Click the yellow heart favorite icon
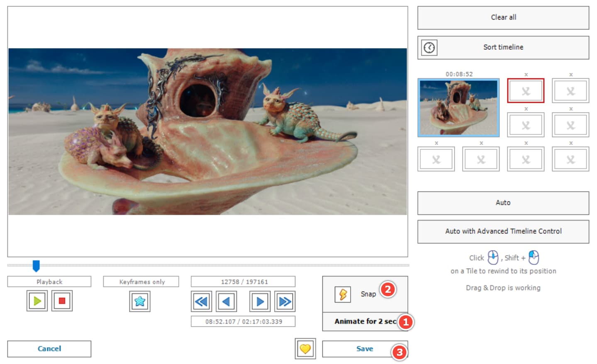Viewport: 597px width, 364px height. tap(305, 349)
